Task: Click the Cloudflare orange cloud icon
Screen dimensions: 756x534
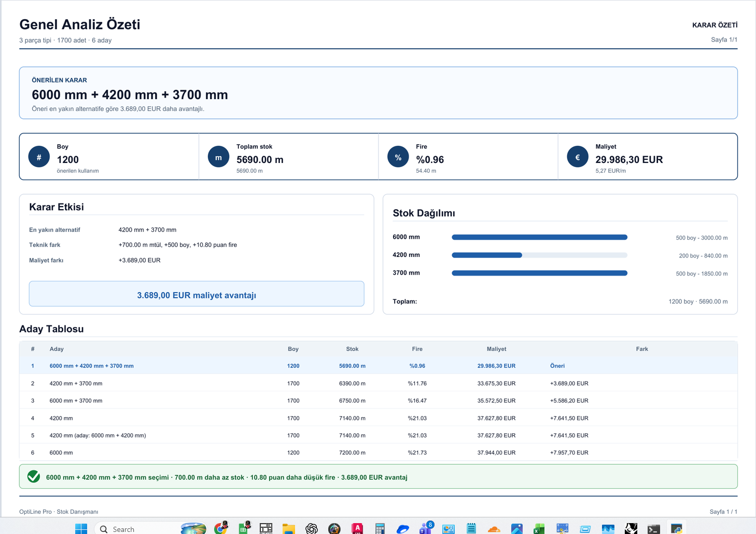Action: 494,529
